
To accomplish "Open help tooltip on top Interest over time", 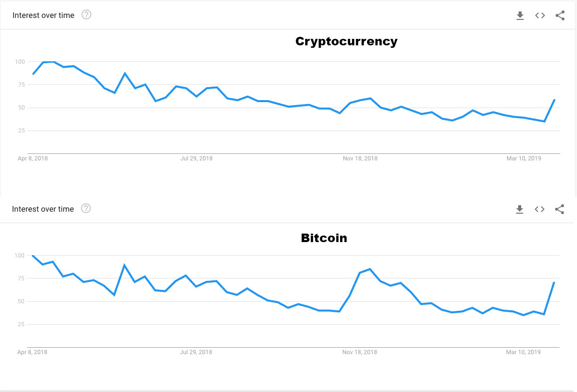I will pyautogui.click(x=87, y=15).
